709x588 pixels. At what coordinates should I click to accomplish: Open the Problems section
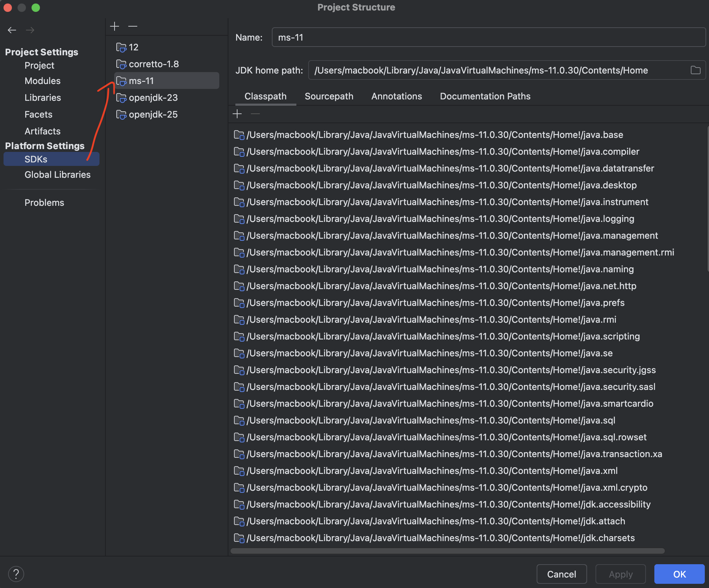point(44,203)
